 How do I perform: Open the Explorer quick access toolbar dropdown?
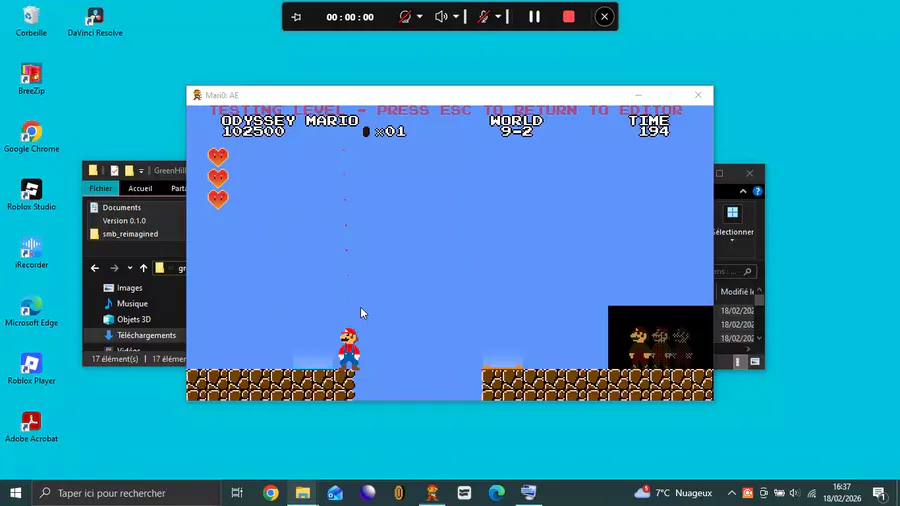[x=141, y=171]
